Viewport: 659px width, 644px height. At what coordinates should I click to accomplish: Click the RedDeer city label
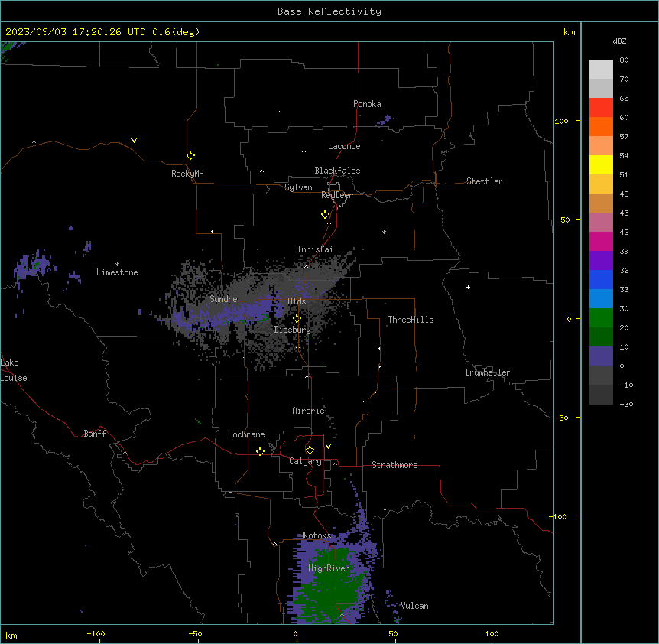pyautogui.click(x=336, y=194)
